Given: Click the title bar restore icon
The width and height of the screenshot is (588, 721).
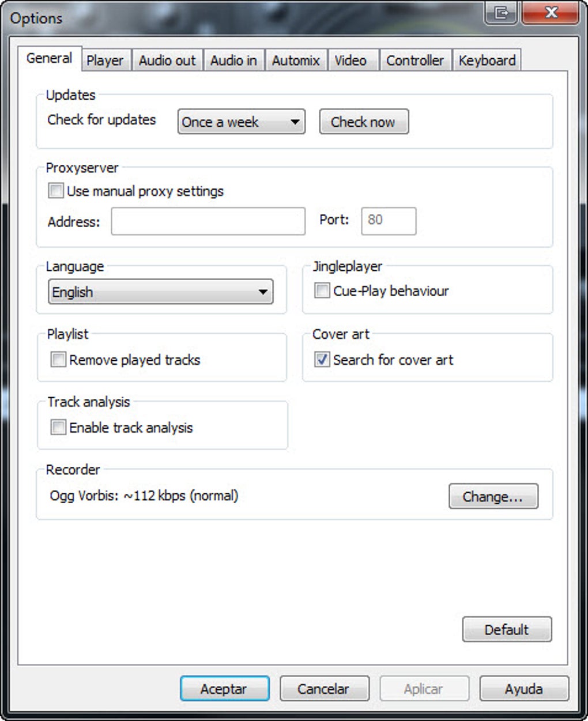Looking at the screenshot, I should [x=501, y=13].
